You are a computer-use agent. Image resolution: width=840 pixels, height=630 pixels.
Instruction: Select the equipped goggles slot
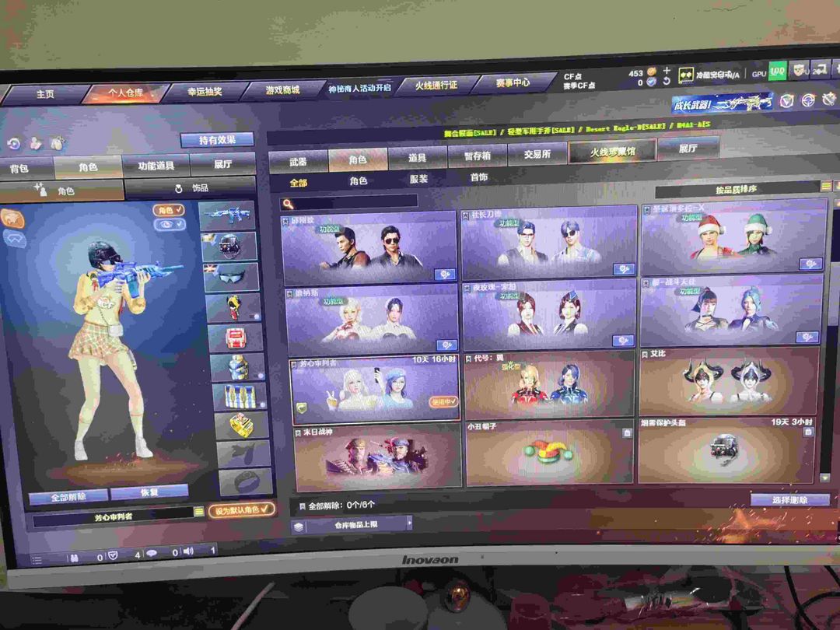(232, 278)
